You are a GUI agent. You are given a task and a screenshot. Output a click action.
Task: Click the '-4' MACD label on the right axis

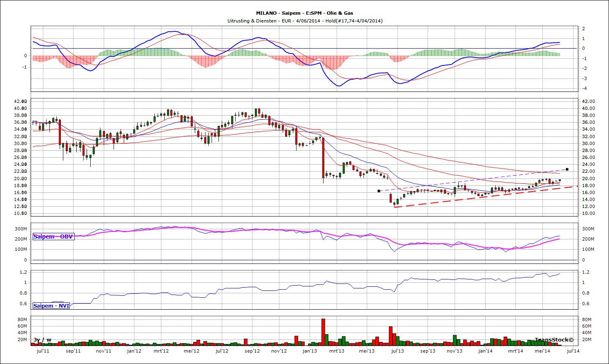(x=584, y=88)
